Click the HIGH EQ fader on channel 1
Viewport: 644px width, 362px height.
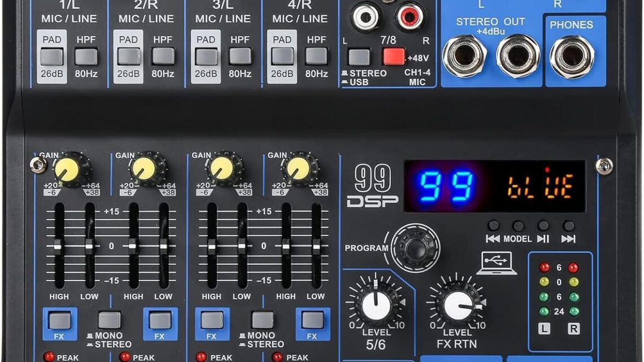click(x=58, y=246)
